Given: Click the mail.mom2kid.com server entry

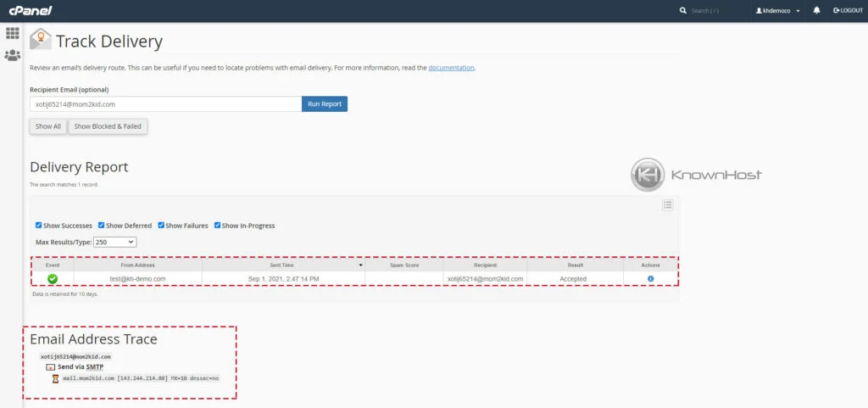Looking at the screenshot, I should coord(141,378).
